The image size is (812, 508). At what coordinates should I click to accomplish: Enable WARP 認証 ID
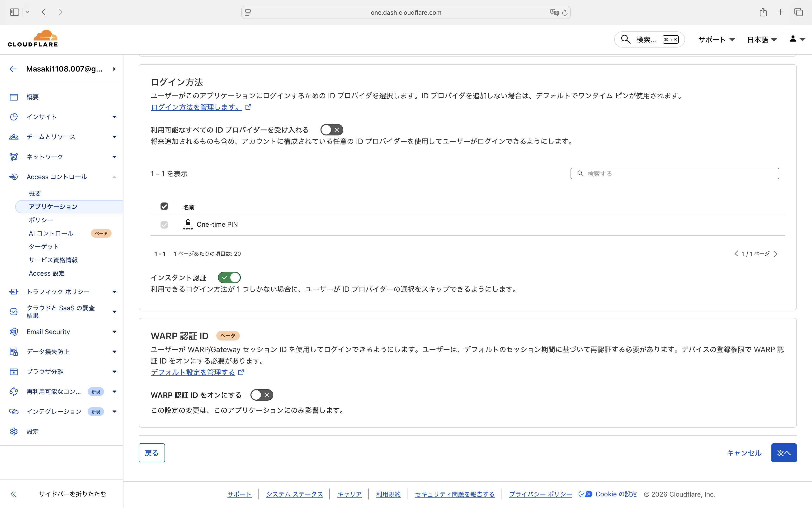pos(262,395)
